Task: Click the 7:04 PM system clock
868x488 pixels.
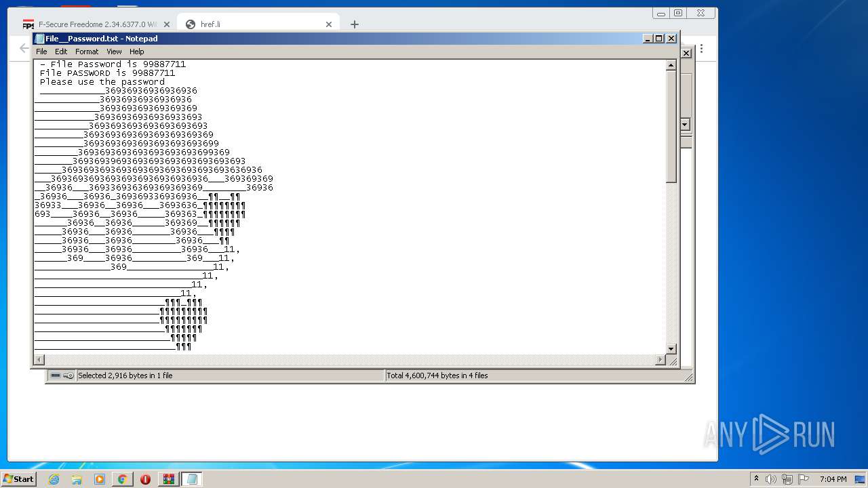Action: coord(833,479)
